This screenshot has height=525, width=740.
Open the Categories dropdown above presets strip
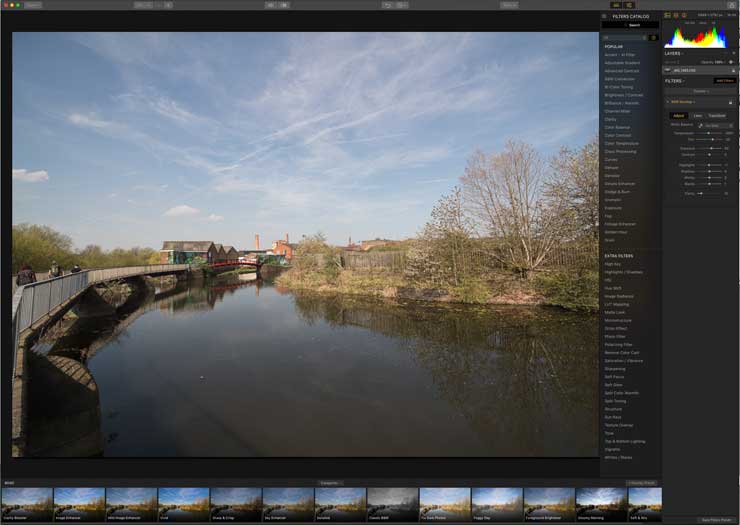(x=330, y=483)
